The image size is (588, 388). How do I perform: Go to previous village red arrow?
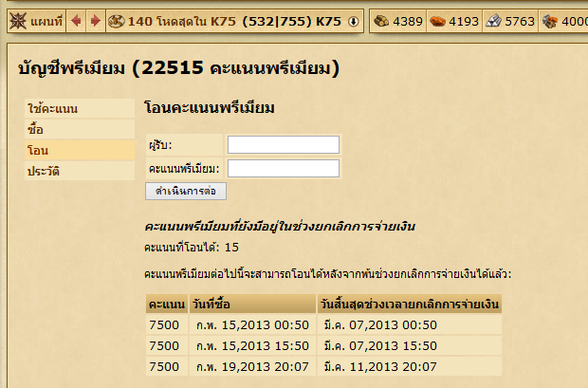[76, 21]
